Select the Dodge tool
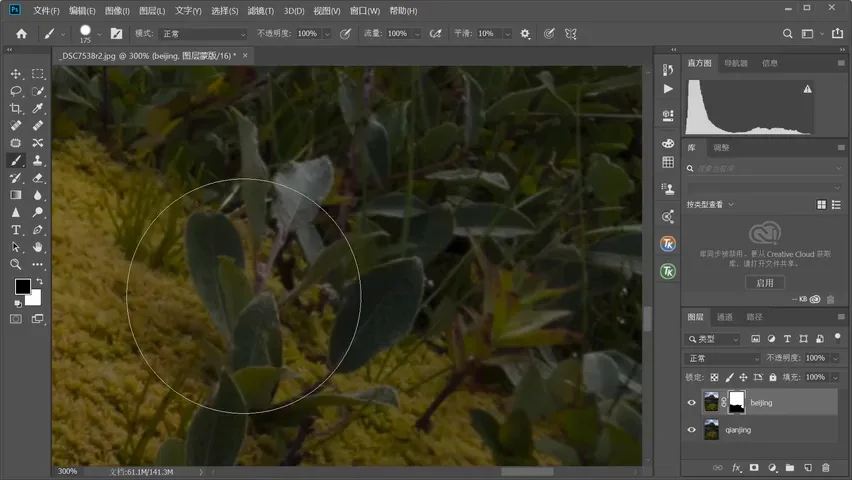Screen dimensions: 852x480 pos(37,213)
